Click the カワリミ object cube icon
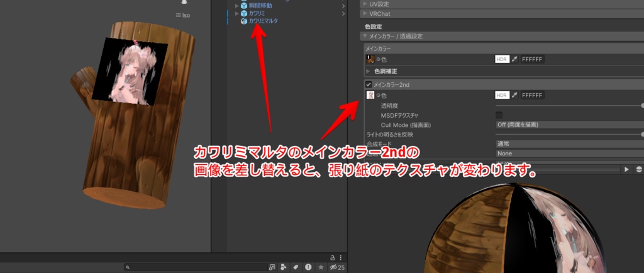 (x=244, y=14)
